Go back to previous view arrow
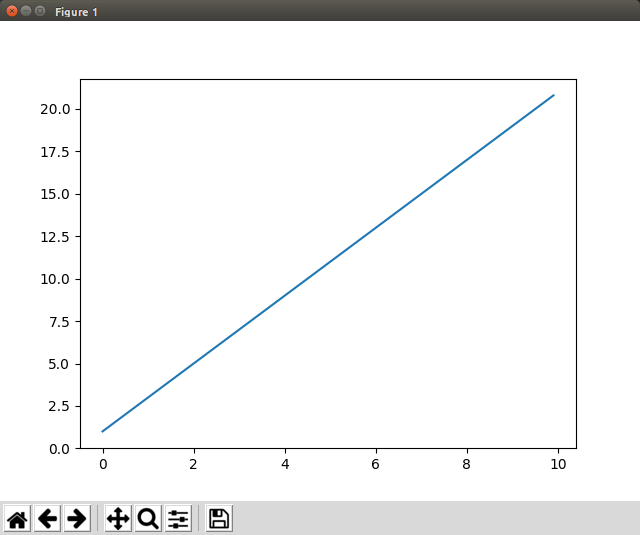Image resolution: width=640 pixels, height=535 pixels. point(47,519)
